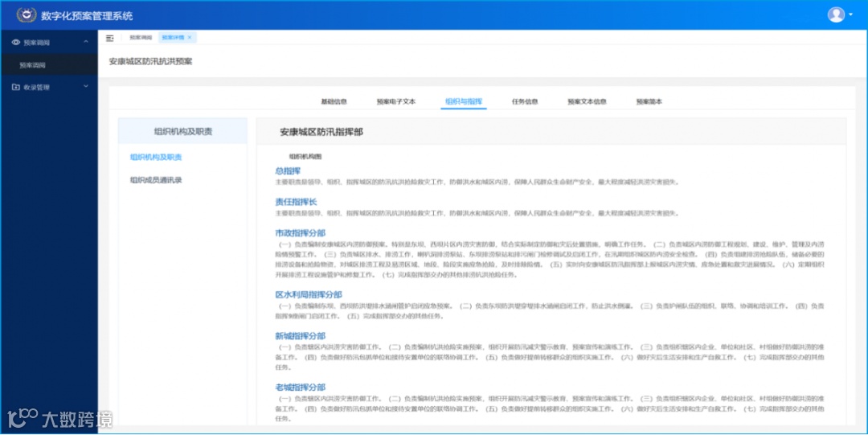This screenshot has width=868, height=435.
Task: Click the 总指挥 heading
Action: 288,171
